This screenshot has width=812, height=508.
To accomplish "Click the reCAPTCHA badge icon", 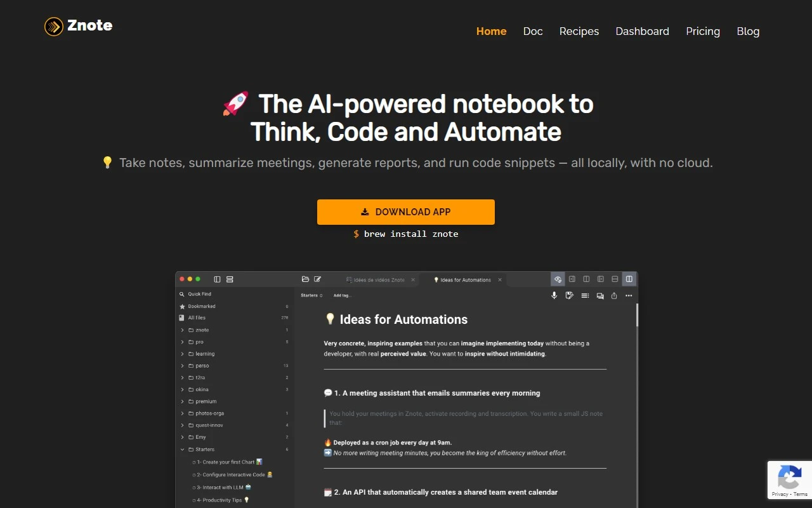I will [789, 477].
